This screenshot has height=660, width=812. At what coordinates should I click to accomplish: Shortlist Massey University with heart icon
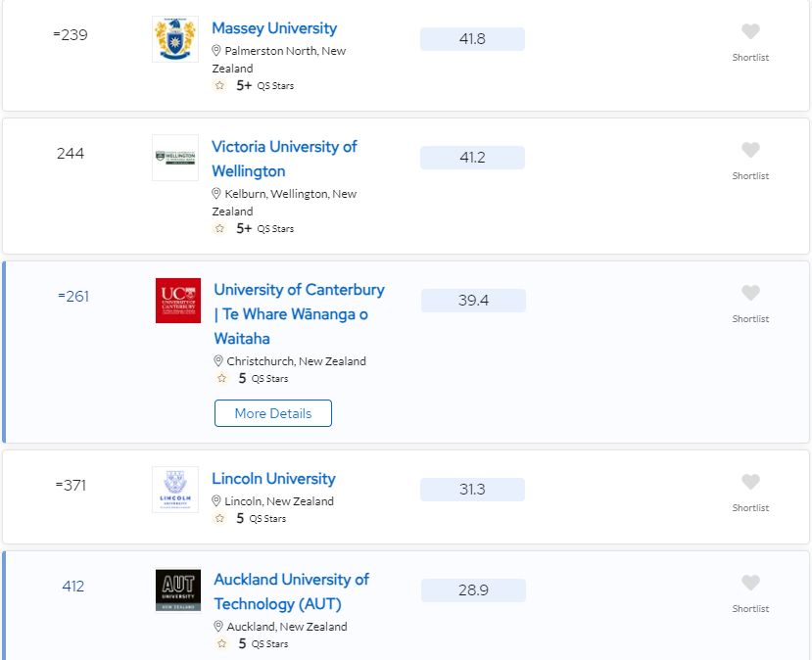click(750, 31)
